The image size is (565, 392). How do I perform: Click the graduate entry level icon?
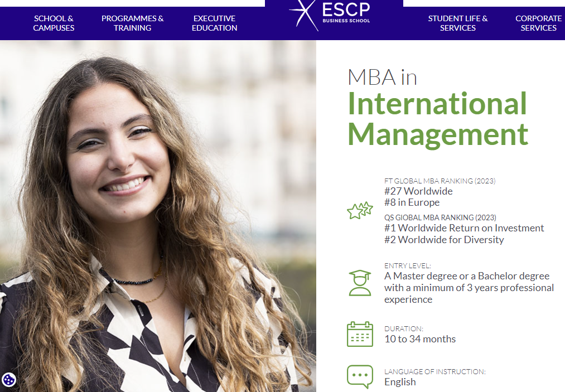click(x=360, y=283)
